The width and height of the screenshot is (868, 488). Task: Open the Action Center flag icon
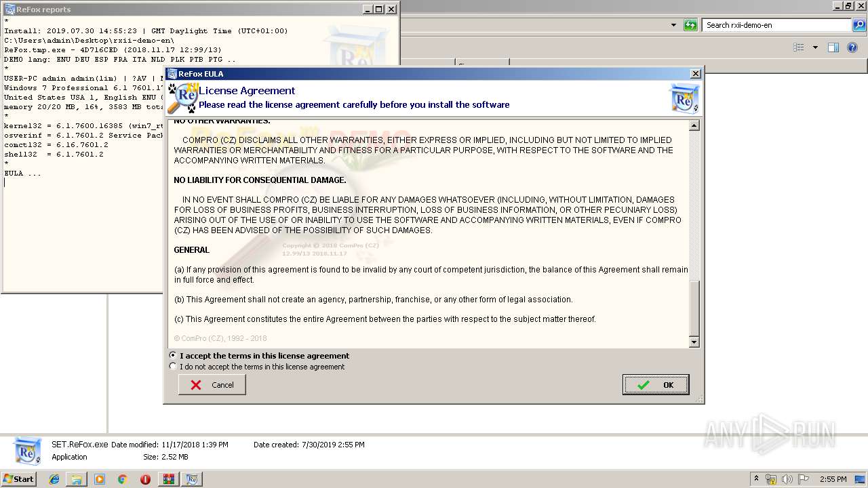point(804,479)
